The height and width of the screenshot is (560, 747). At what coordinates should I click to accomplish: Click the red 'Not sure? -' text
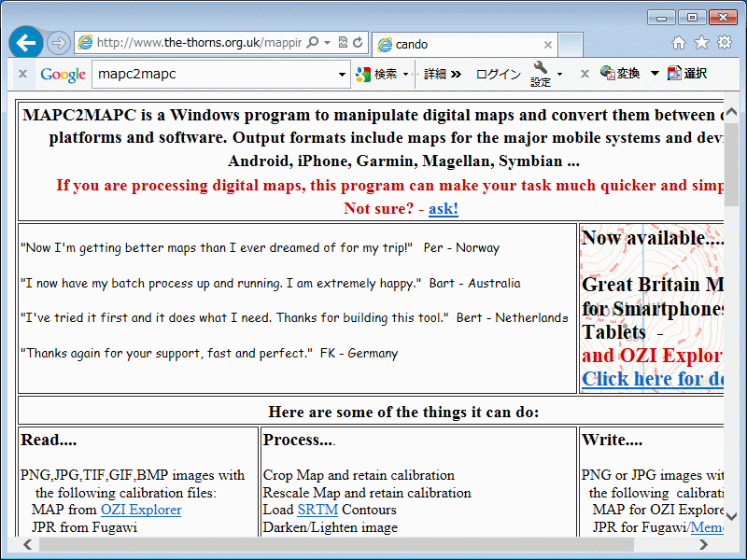[384, 208]
